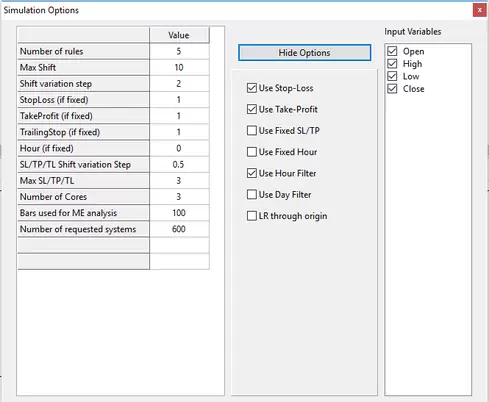Viewport: 489px width, 402px height.
Task: Toggle the Low input variable
Action: pyautogui.click(x=392, y=76)
